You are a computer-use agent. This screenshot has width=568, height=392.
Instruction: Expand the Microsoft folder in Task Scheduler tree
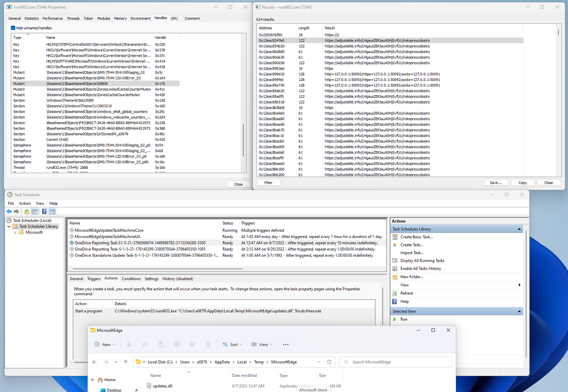15,232
